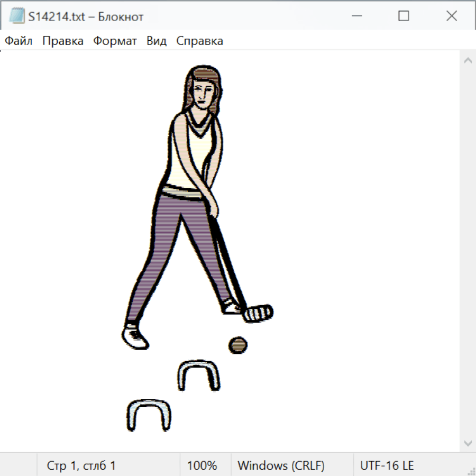Close the S14214.txt Notepad window
476x476 pixels.
click(451, 16)
